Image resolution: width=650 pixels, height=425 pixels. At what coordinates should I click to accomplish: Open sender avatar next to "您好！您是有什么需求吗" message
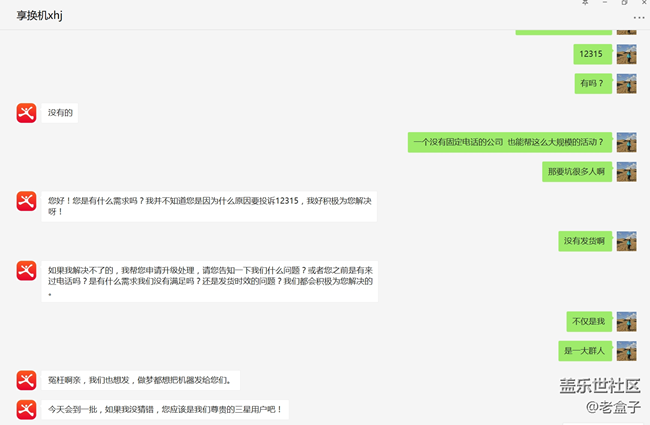[x=27, y=202]
